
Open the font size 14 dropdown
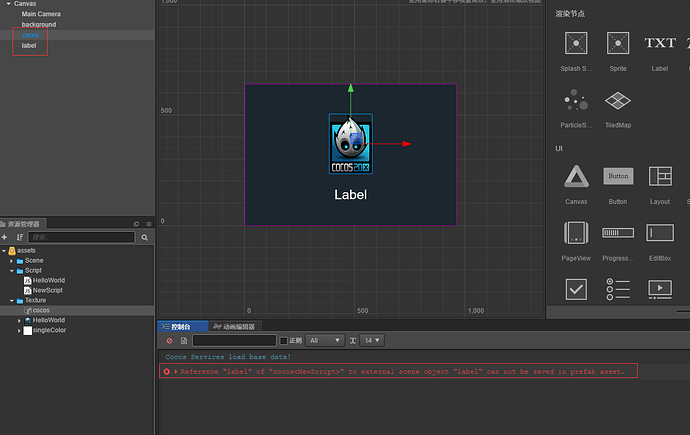[372, 340]
